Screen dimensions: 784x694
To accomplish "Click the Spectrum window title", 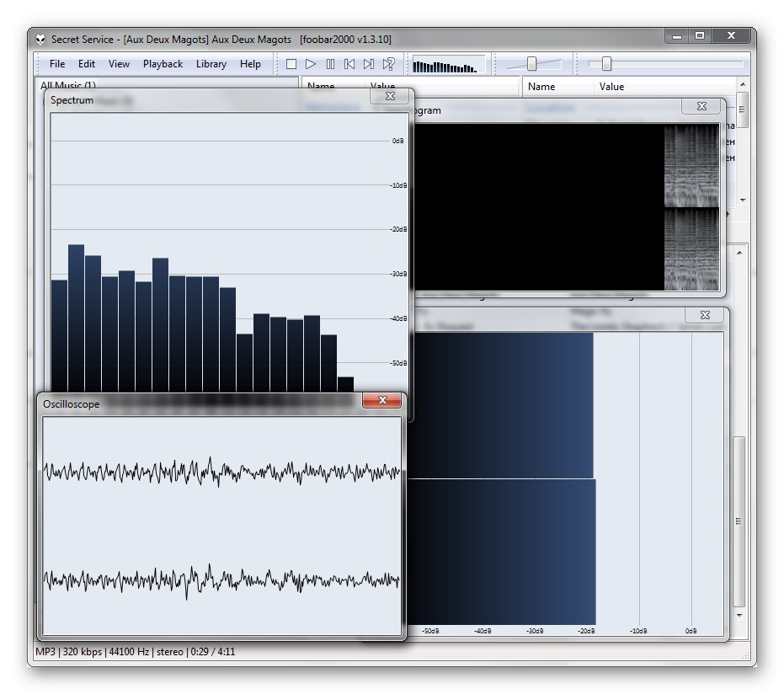I will click(x=72, y=100).
